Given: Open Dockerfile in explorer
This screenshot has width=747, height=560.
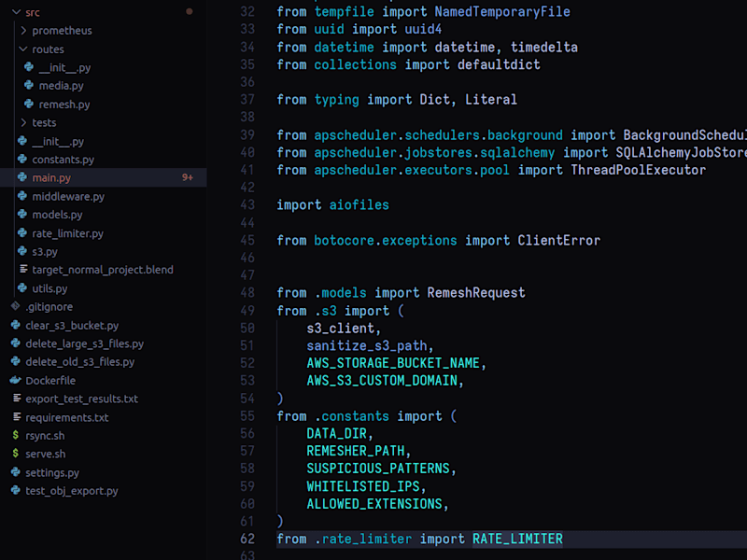Looking at the screenshot, I should click(x=50, y=381).
